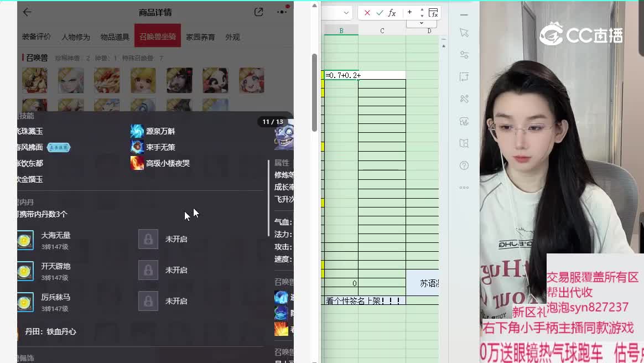Click the crop/rotate tool icon
This screenshot has width=644, height=363.
(464, 77)
